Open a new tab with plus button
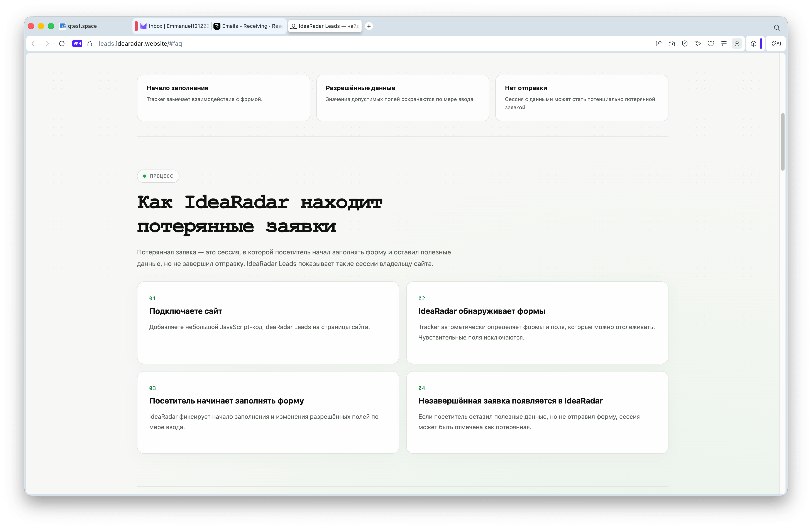The height and width of the screenshot is (528, 812). (369, 26)
